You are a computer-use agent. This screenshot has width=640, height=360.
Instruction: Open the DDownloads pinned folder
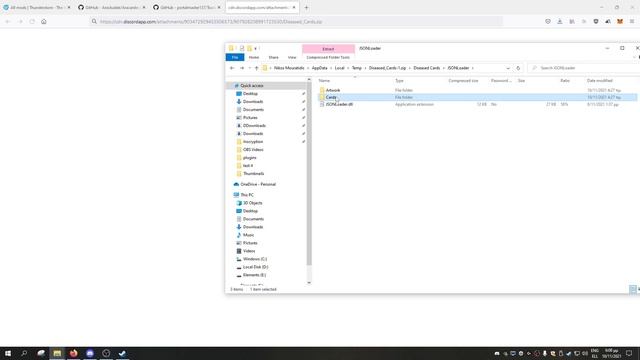(x=254, y=126)
